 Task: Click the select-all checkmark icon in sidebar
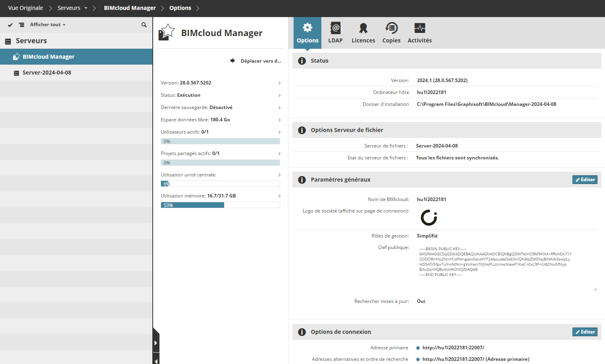point(10,25)
